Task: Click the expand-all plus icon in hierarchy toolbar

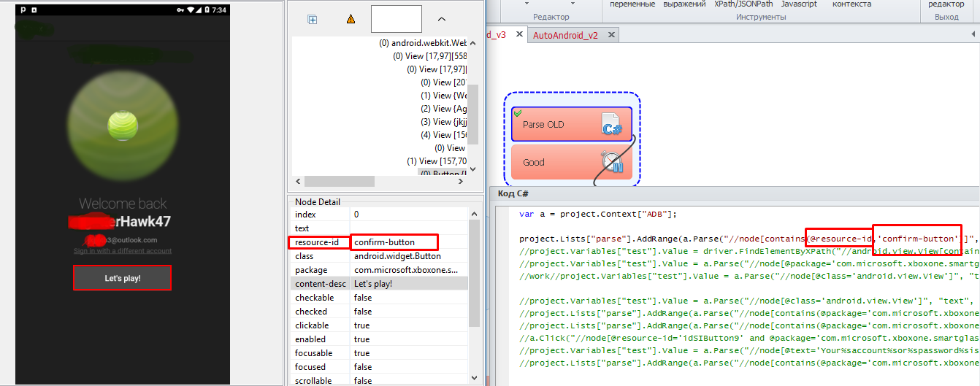Action: [x=313, y=20]
